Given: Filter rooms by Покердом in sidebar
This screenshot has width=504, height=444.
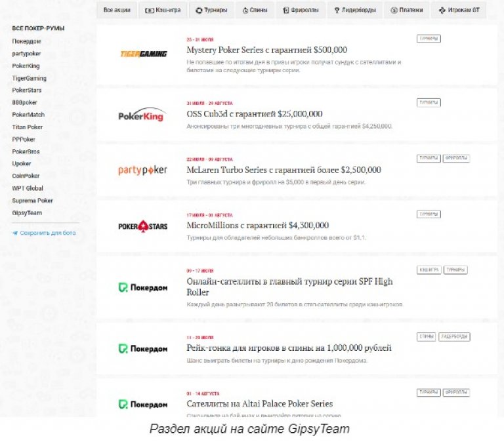Looking at the screenshot, I should point(26,41).
